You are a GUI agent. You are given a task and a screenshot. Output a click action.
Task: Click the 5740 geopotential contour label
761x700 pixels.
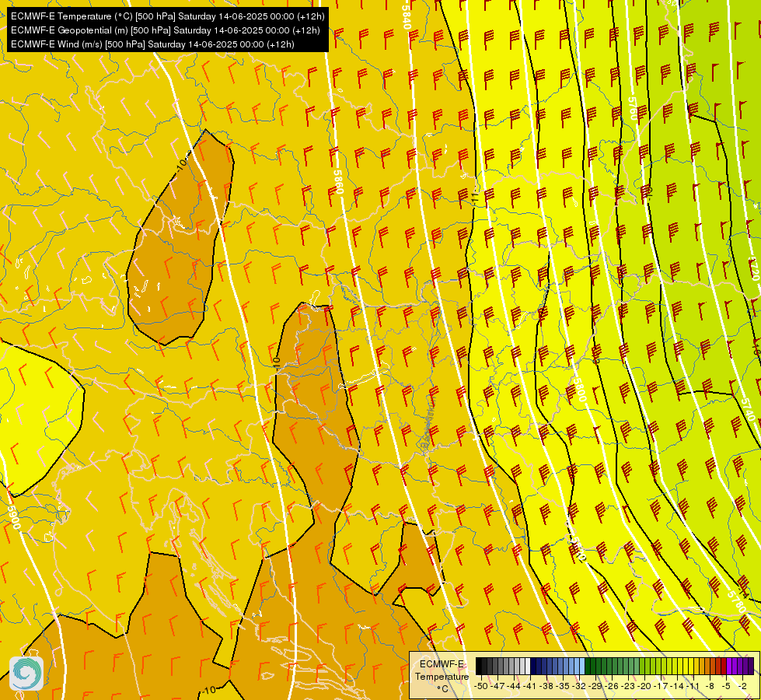pyautogui.click(x=748, y=409)
